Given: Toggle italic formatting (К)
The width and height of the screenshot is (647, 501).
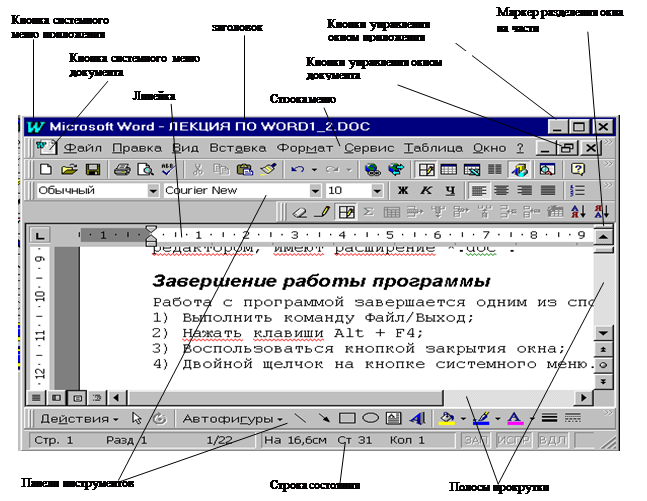Looking at the screenshot, I should [x=426, y=190].
